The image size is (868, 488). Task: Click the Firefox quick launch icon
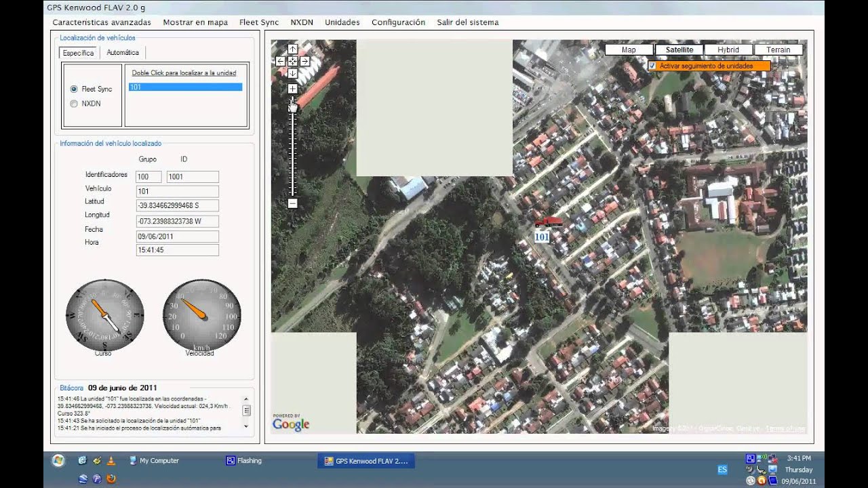click(111, 479)
